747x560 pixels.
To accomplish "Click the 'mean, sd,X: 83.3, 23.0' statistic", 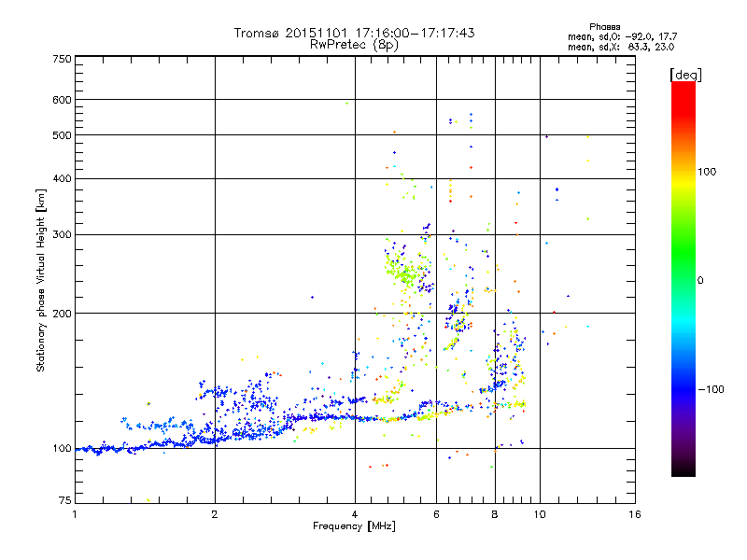I will pyautogui.click(x=621, y=47).
